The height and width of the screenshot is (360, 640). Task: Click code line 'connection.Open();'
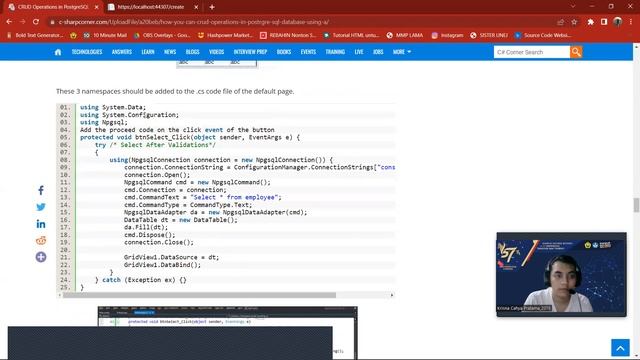point(157,175)
